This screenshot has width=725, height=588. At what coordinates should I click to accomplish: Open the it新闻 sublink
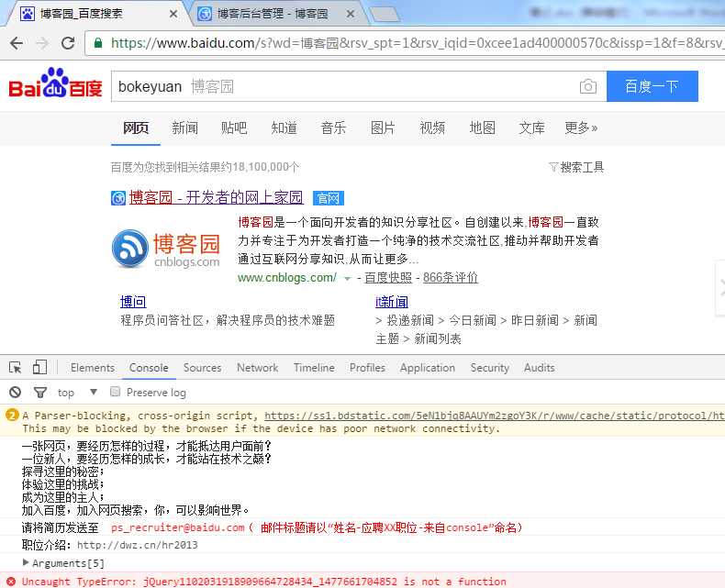tap(392, 302)
